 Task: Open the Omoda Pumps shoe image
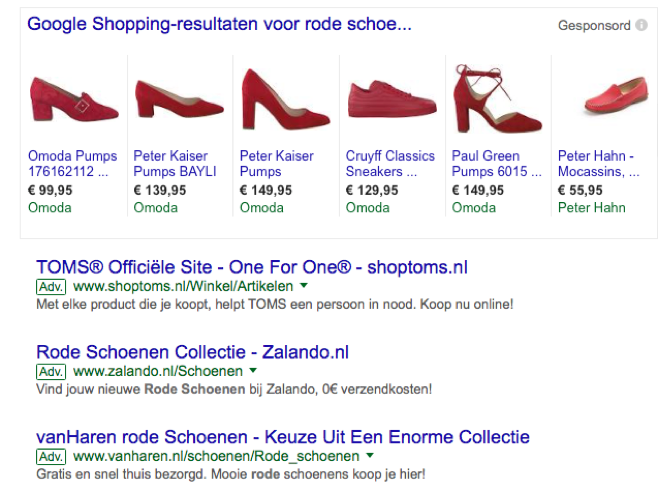pyautogui.click(x=73, y=101)
